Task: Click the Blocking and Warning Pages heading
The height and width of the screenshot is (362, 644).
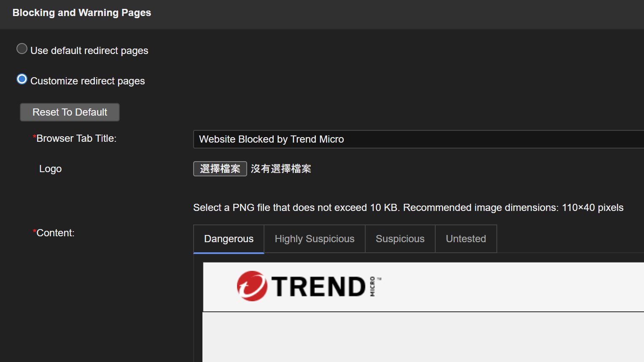Action: pyautogui.click(x=82, y=13)
